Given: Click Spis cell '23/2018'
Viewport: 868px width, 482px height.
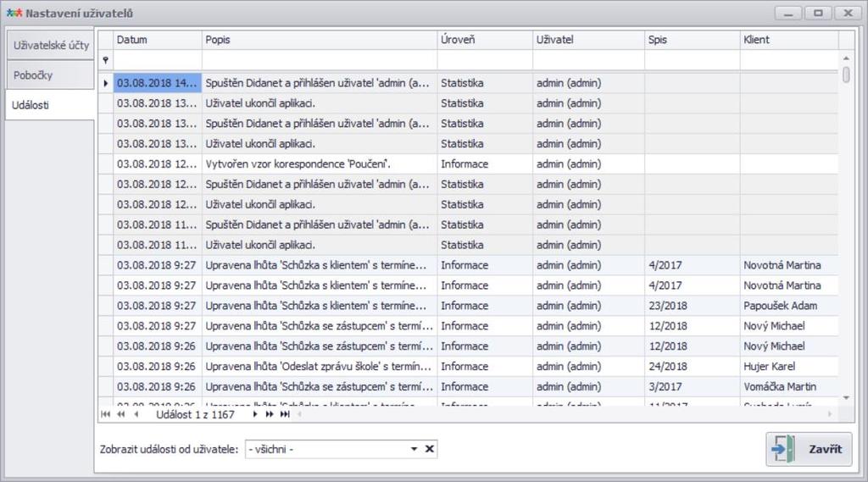Looking at the screenshot, I should click(x=692, y=306).
